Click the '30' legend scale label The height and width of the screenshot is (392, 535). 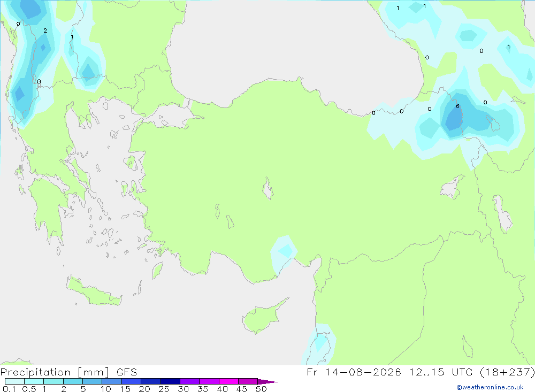(x=184, y=389)
